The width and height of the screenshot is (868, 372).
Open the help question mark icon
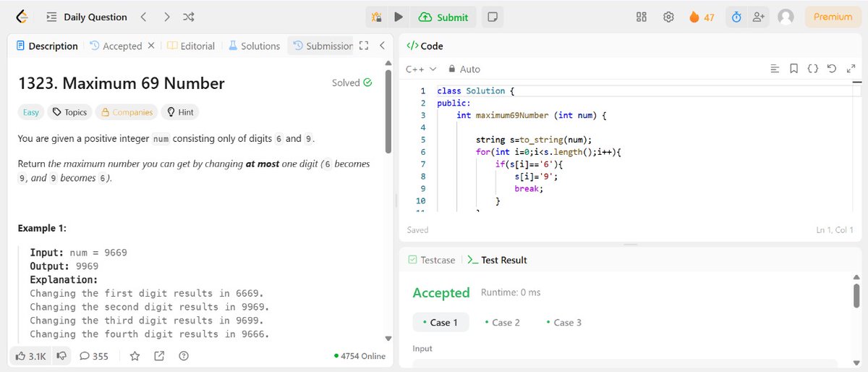(x=184, y=355)
